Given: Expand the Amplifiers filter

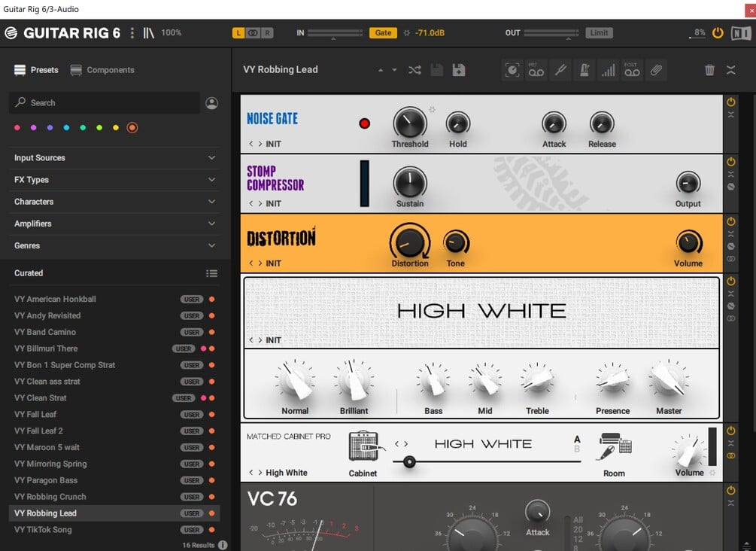Looking at the screenshot, I should coord(114,224).
